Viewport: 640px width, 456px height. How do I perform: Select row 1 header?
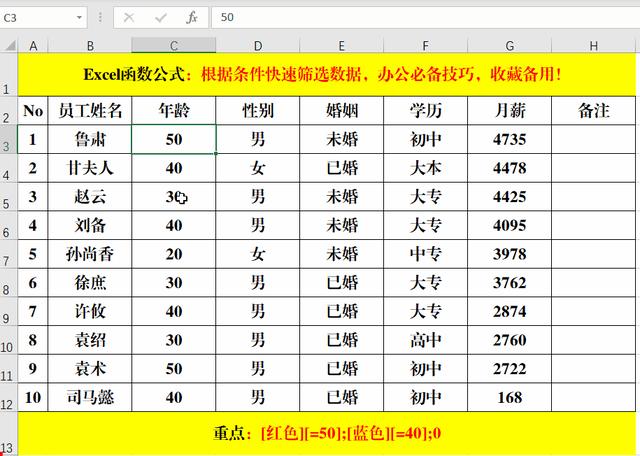point(9,75)
